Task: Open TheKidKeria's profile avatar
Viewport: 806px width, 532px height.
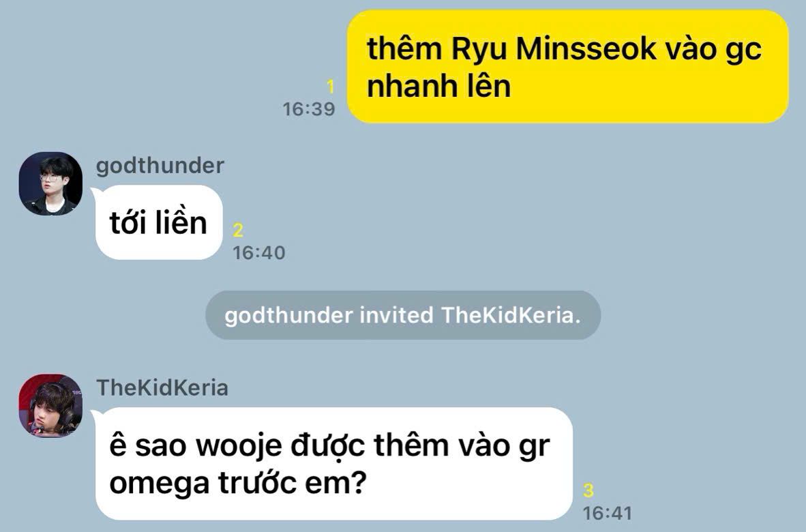Action: click(50, 406)
